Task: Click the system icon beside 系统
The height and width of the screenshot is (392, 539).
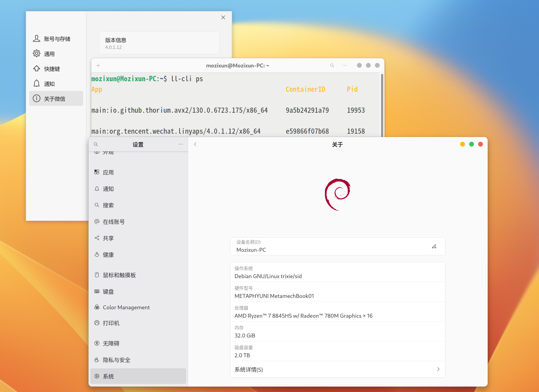Action: (x=97, y=376)
